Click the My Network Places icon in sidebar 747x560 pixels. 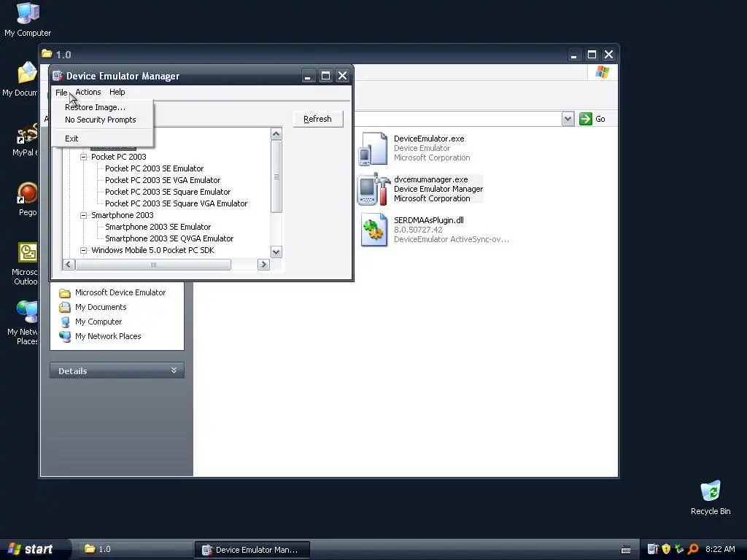(x=65, y=336)
